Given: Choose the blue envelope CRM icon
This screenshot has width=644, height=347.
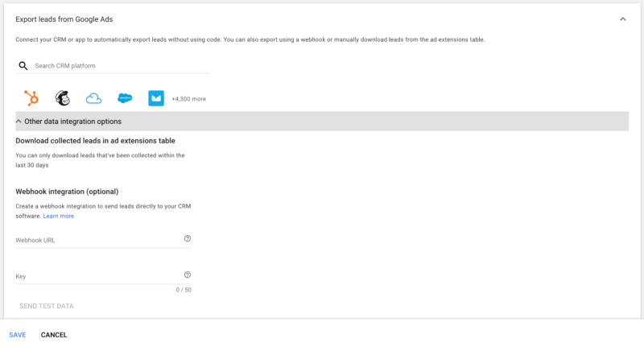Looking at the screenshot, I should coord(156,98).
